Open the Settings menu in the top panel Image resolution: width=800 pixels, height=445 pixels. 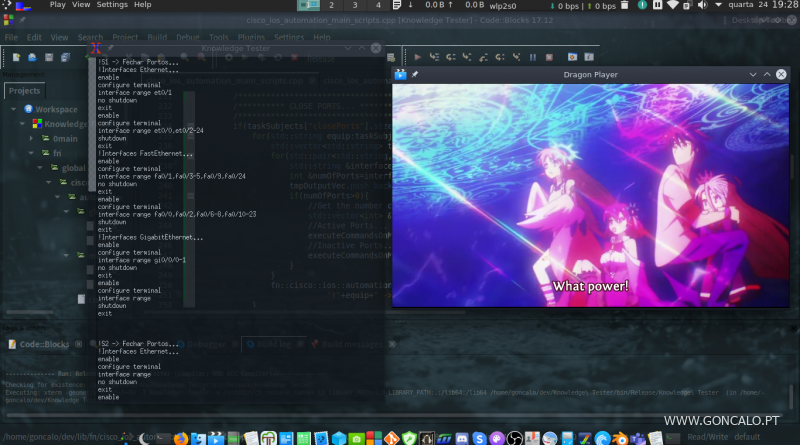(x=111, y=5)
